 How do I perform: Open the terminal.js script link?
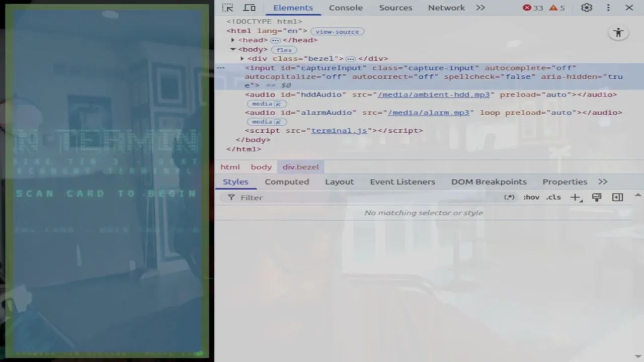tap(339, 131)
